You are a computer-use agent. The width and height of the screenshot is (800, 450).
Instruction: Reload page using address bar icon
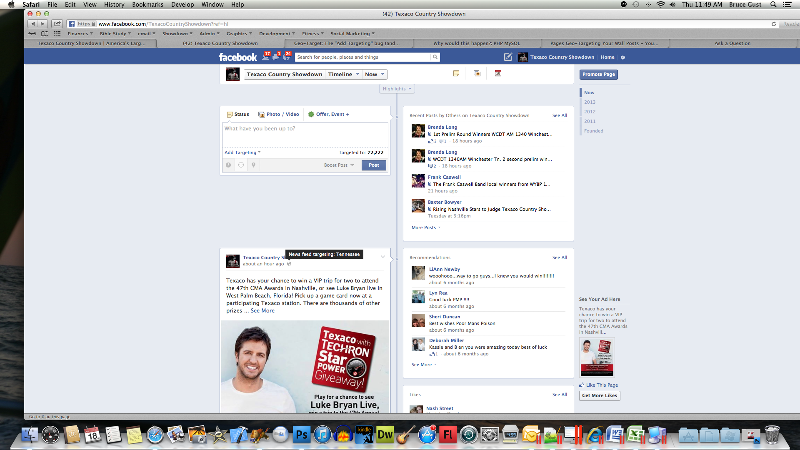774,23
